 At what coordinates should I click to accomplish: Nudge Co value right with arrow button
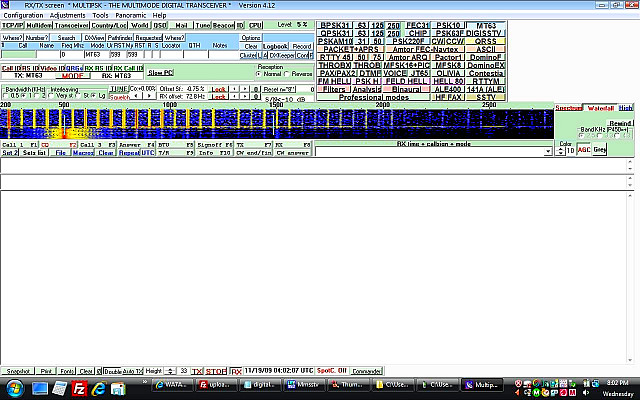149,96
